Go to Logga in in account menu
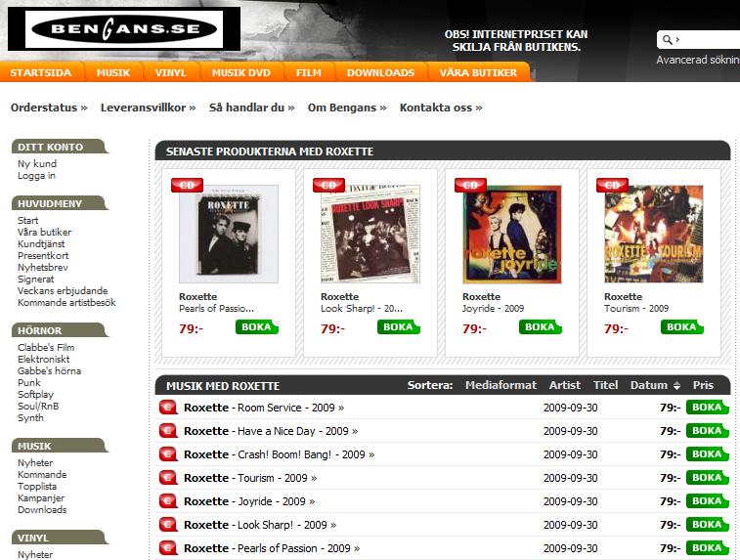 [x=36, y=176]
